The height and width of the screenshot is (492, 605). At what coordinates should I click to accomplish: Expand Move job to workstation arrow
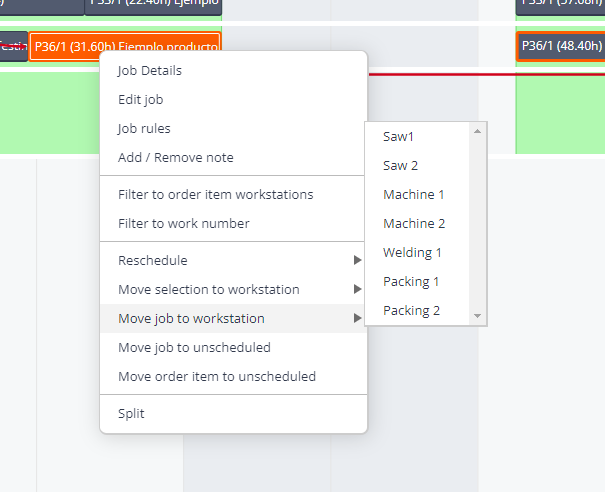pyautogui.click(x=357, y=319)
